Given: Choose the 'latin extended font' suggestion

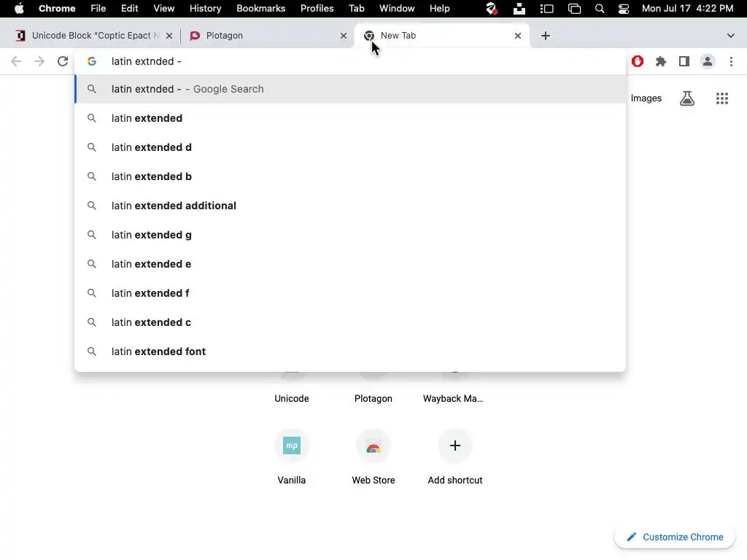Looking at the screenshot, I should [x=350, y=351].
